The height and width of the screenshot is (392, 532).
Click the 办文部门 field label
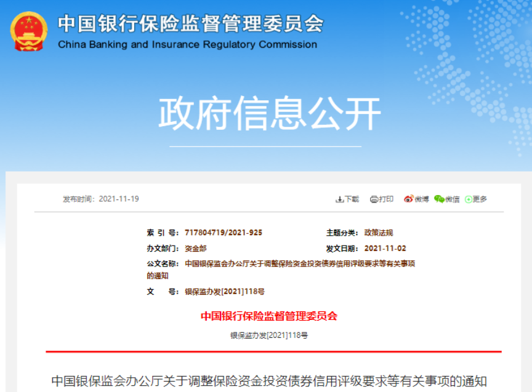click(x=163, y=249)
